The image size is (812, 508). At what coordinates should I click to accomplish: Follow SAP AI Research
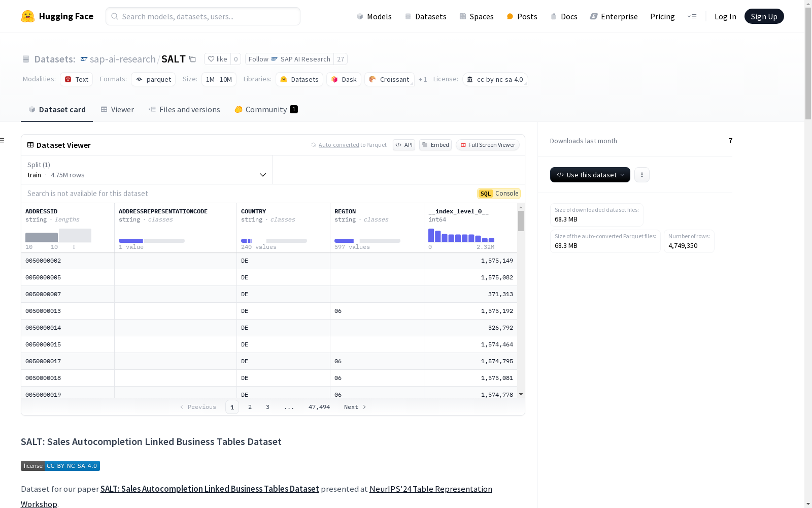click(289, 59)
